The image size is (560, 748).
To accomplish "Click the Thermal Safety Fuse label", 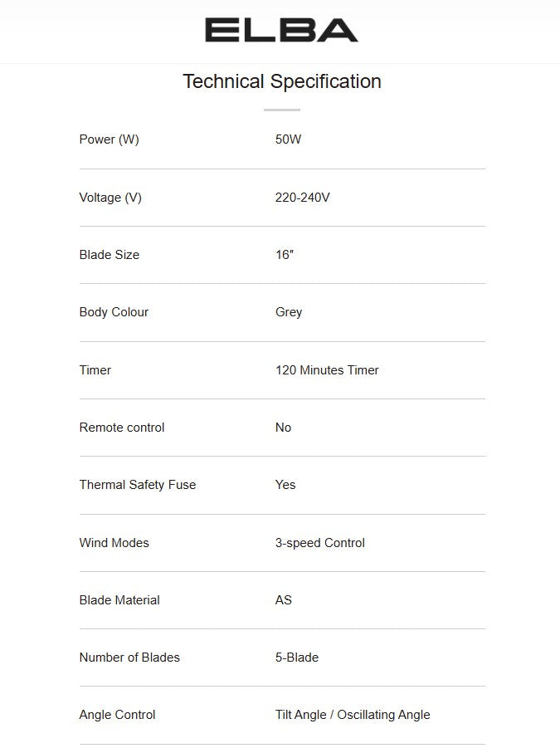I will click(138, 485).
